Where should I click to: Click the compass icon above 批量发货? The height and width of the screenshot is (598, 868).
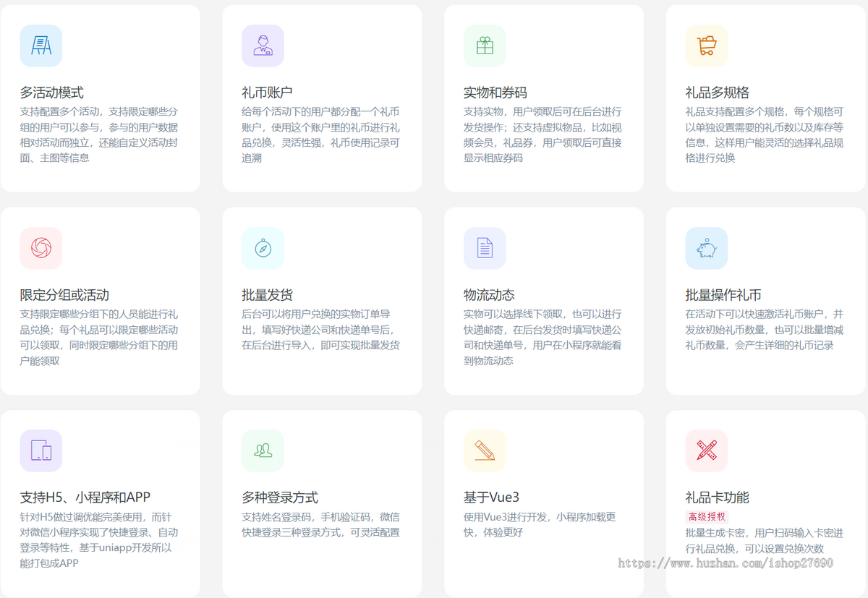tap(263, 248)
